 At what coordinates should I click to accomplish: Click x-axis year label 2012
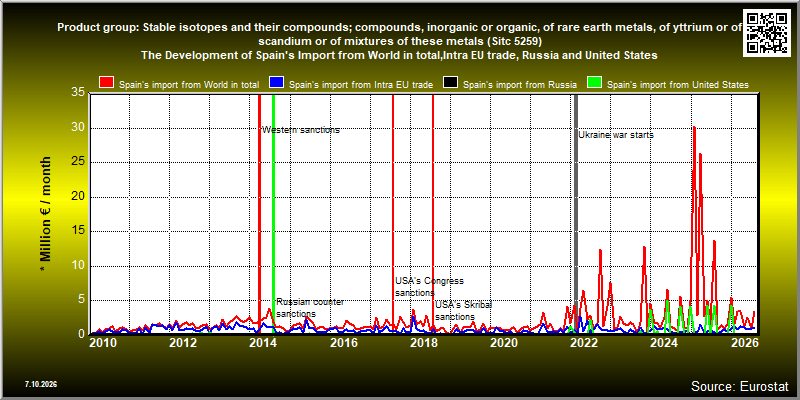click(x=183, y=343)
